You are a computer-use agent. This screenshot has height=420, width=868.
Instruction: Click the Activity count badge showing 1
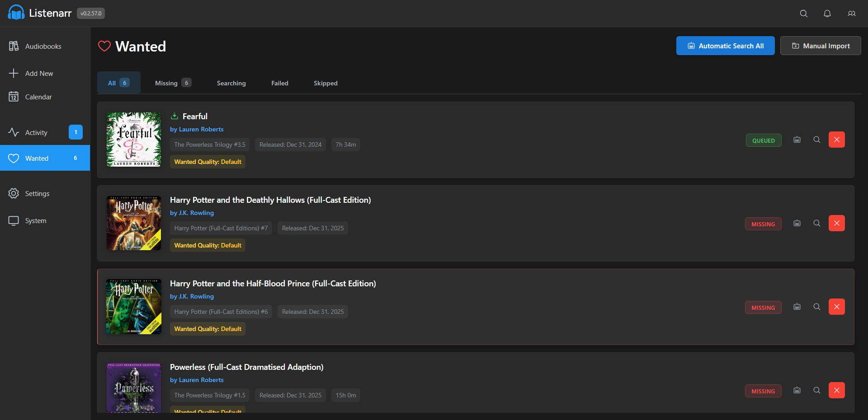75,132
